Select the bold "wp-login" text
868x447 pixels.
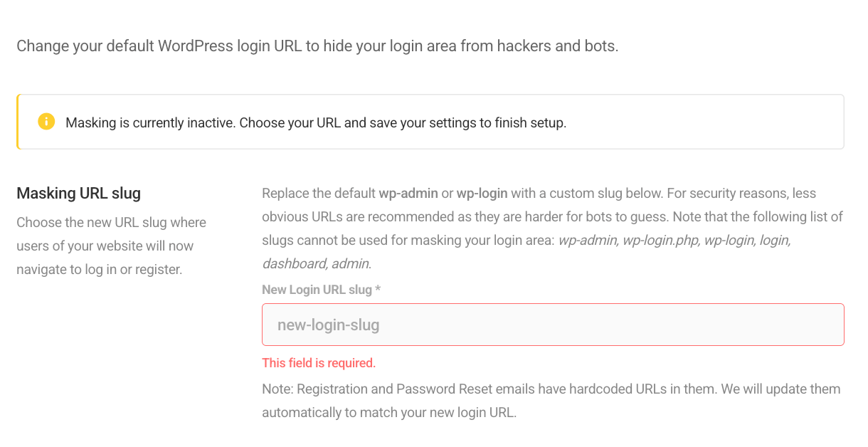(482, 193)
